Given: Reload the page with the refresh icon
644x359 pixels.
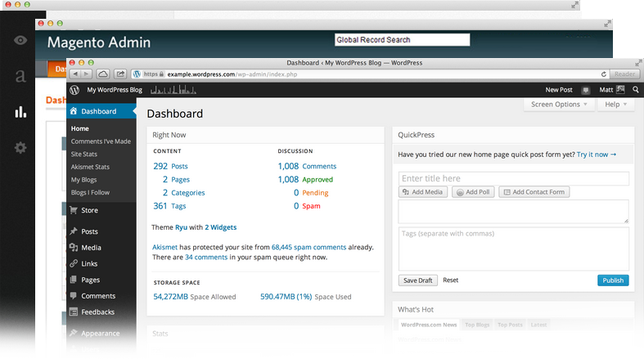Looking at the screenshot, I should click(x=603, y=74).
